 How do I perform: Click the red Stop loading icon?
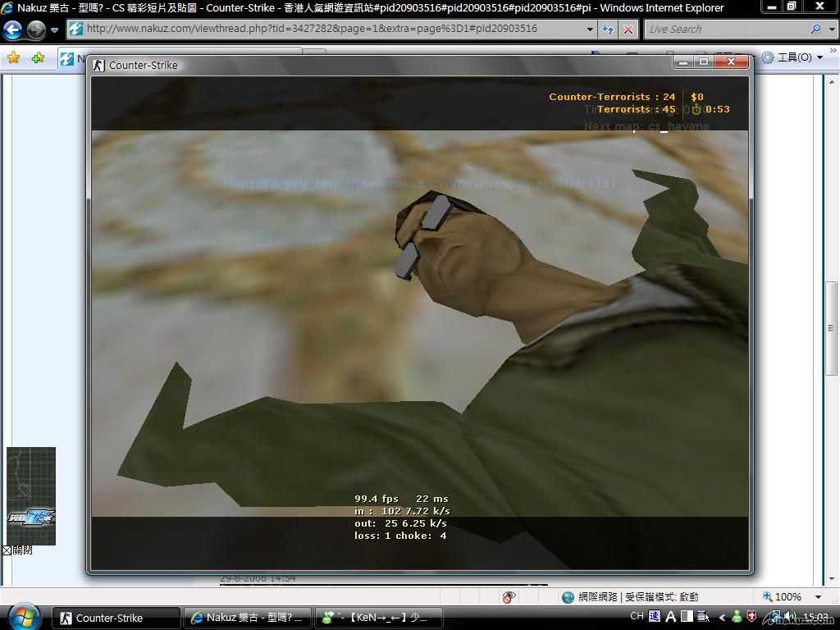pyautogui.click(x=628, y=29)
